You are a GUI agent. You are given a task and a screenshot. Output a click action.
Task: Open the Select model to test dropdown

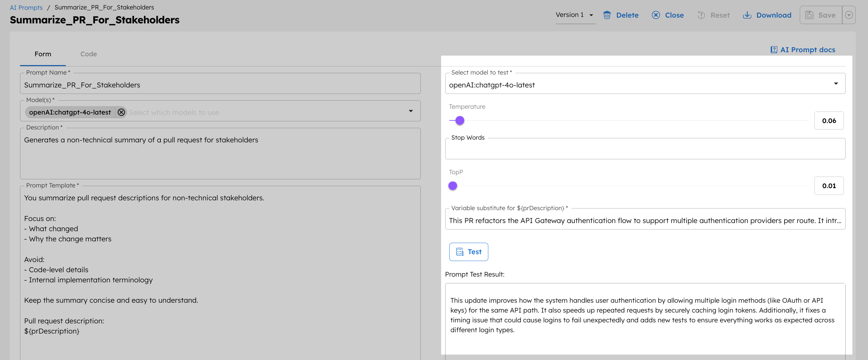click(836, 83)
